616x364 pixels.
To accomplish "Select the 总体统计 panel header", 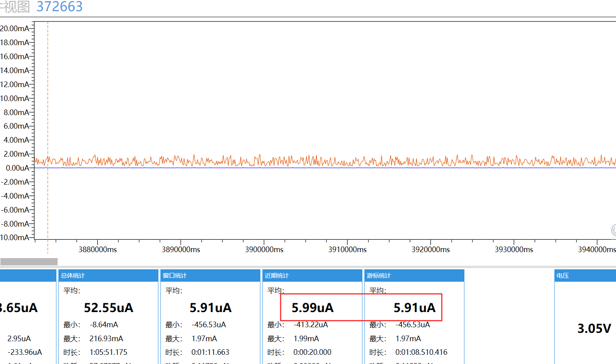I will pos(108,276).
